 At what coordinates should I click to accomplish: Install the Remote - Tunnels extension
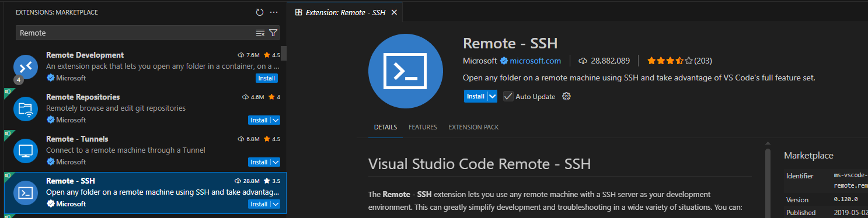[259, 162]
